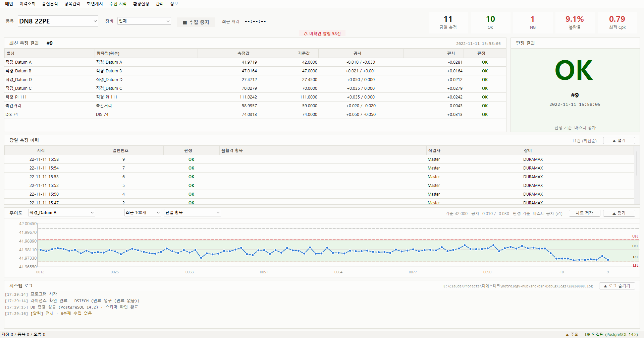Click deviation value +0.0313
Viewport: 644px width, 338px height.
tap(455, 115)
